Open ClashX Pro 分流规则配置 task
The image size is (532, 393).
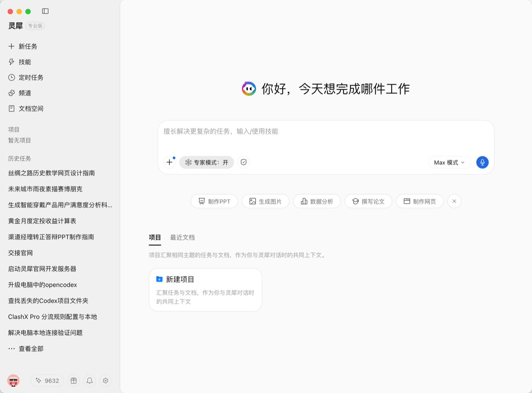53,317
